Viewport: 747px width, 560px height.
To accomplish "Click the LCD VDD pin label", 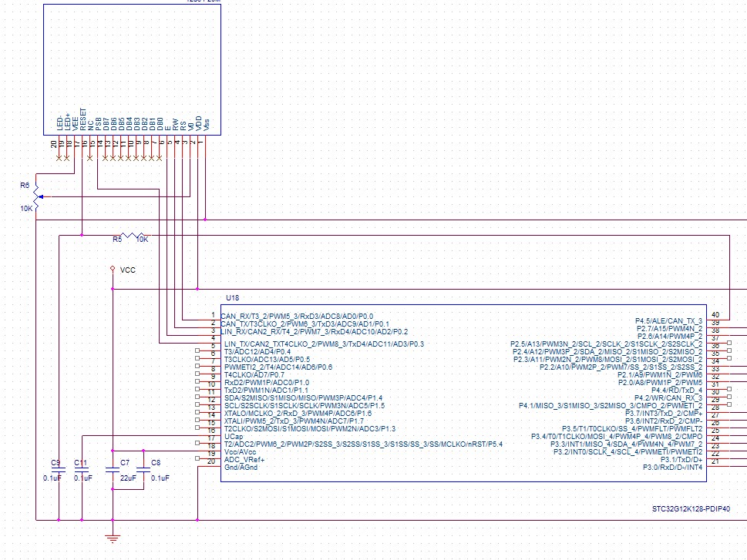I will 198,123.
